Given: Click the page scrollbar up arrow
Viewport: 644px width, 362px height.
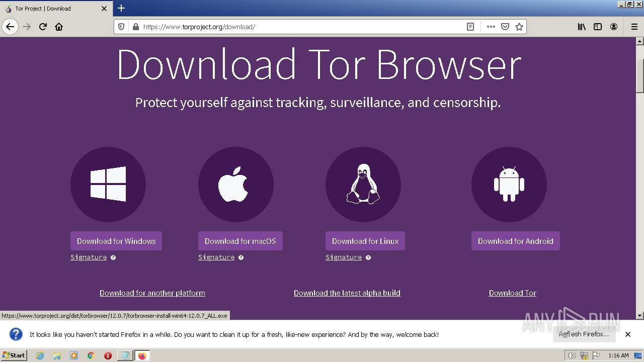Looking at the screenshot, I should click(639, 41).
